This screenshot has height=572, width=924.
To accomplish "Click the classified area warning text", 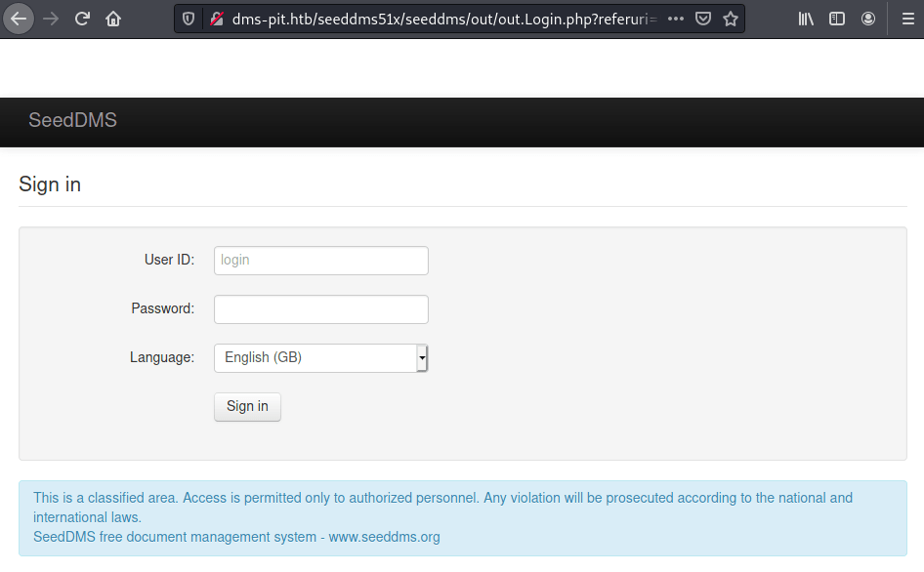I will tap(442, 508).
